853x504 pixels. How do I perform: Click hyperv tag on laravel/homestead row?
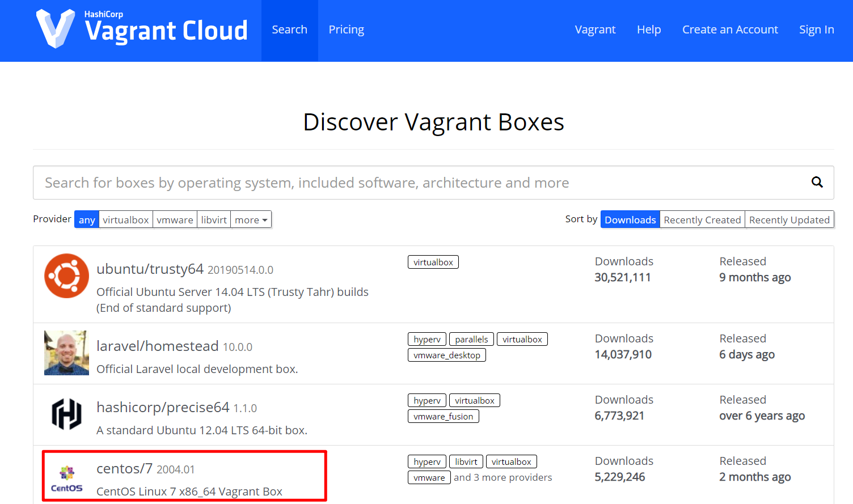click(427, 339)
